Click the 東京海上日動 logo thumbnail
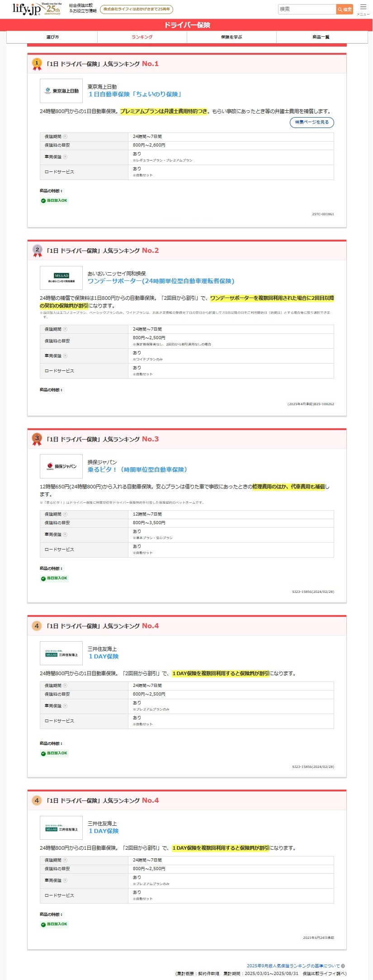The height and width of the screenshot is (980, 373). pyautogui.click(x=61, y=91)
